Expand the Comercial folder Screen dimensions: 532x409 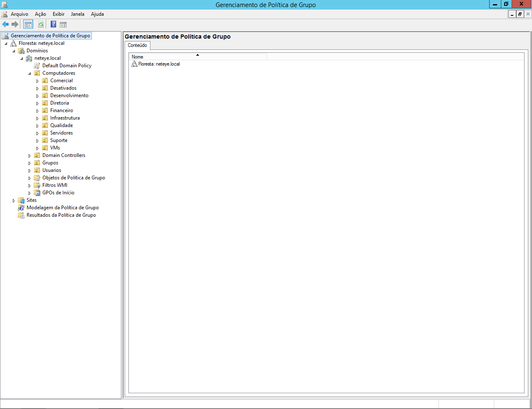(37, 81)
